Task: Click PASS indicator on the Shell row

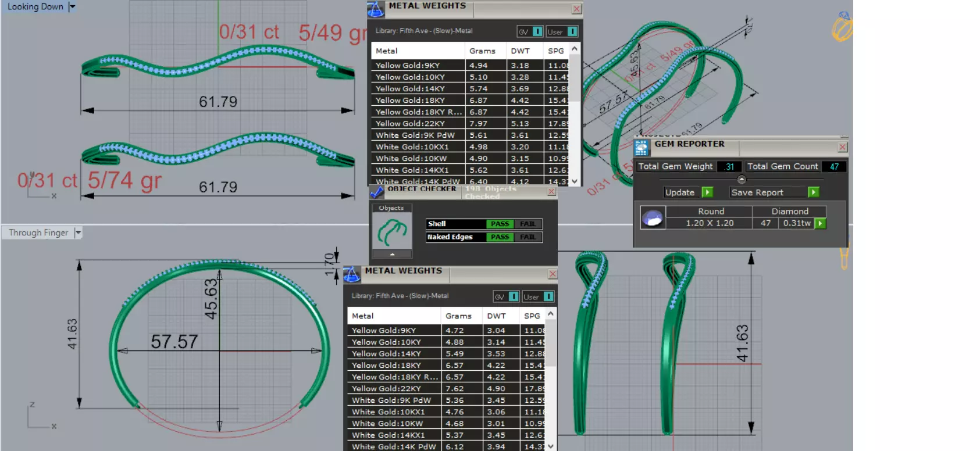Action: pyautogui.click(x=500, y=224)
